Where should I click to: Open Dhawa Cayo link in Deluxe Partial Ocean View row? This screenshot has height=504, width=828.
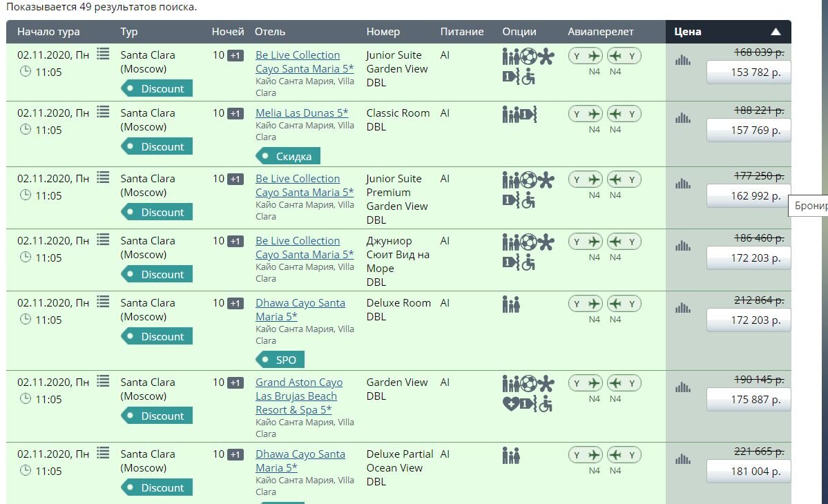pyautogui.click(x=300, y=461)
